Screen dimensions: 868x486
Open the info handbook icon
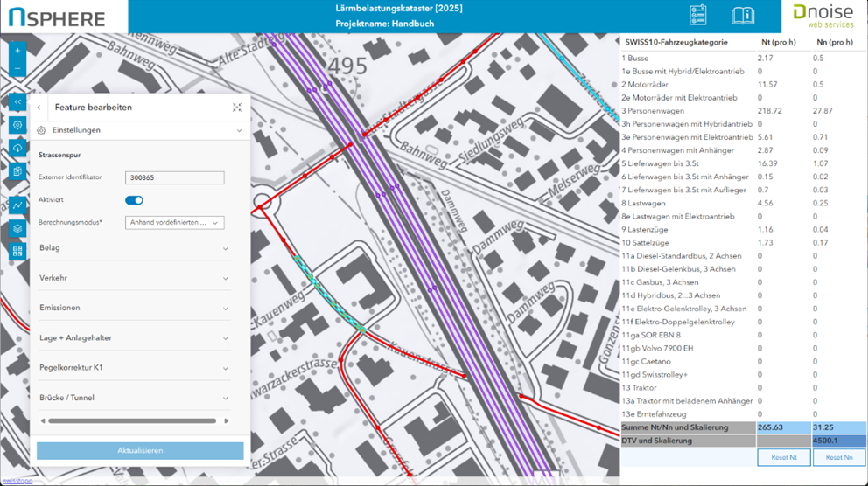(x=743, y=16)
